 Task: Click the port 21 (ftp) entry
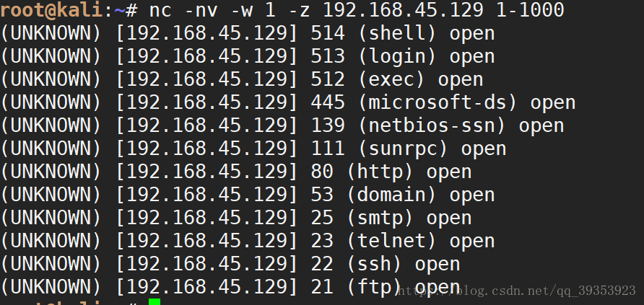coord(356,286)
